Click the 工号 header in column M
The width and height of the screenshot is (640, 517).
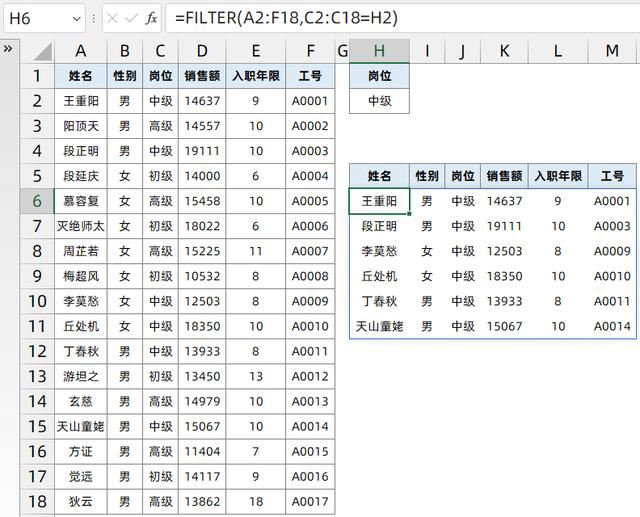tap(611, 176)
